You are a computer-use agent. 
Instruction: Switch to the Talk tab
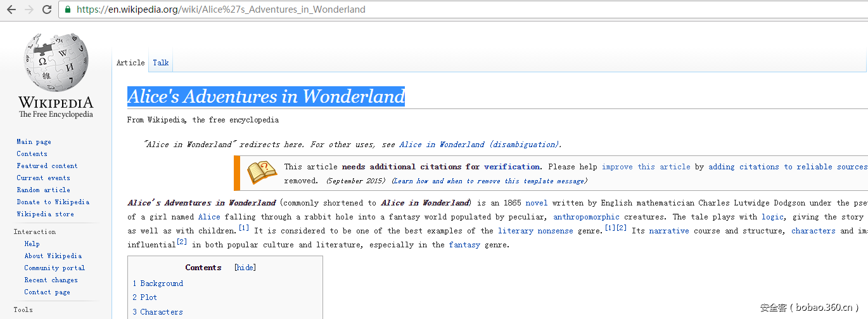[x=161, y=62]
